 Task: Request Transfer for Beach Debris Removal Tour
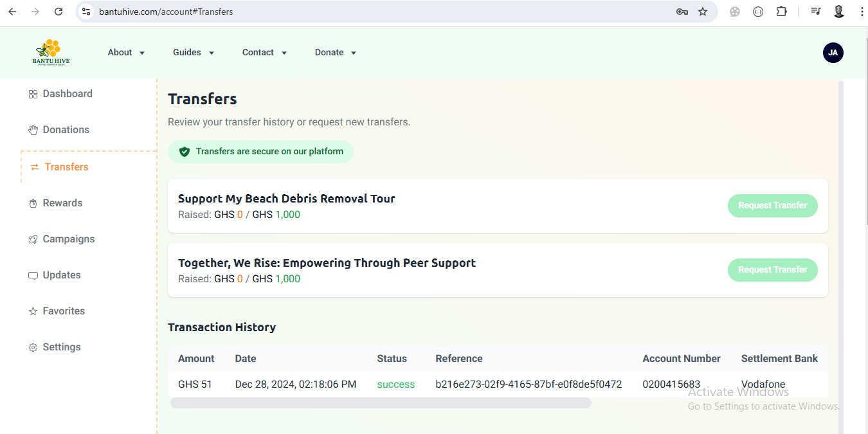(772, 206)
